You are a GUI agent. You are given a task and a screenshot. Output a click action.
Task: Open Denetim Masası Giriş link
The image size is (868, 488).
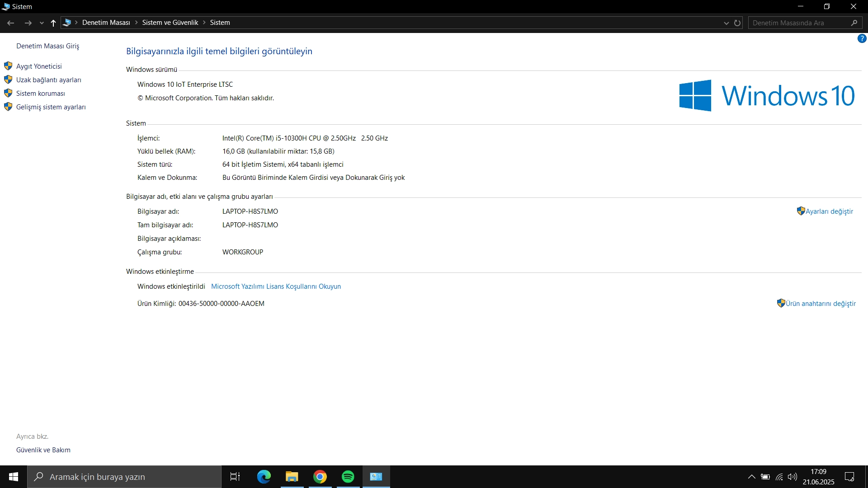pos(47,46)
